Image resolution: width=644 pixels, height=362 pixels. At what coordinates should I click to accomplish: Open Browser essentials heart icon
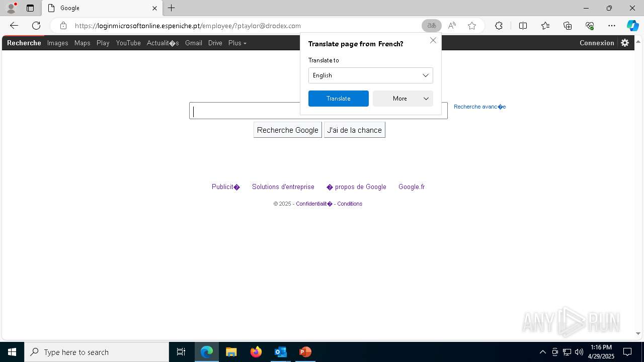coord(590,26)
